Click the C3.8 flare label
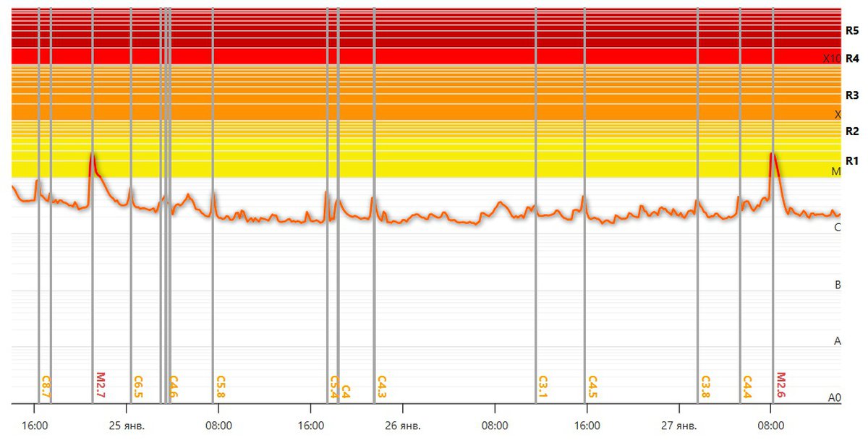 pos(706,386)
